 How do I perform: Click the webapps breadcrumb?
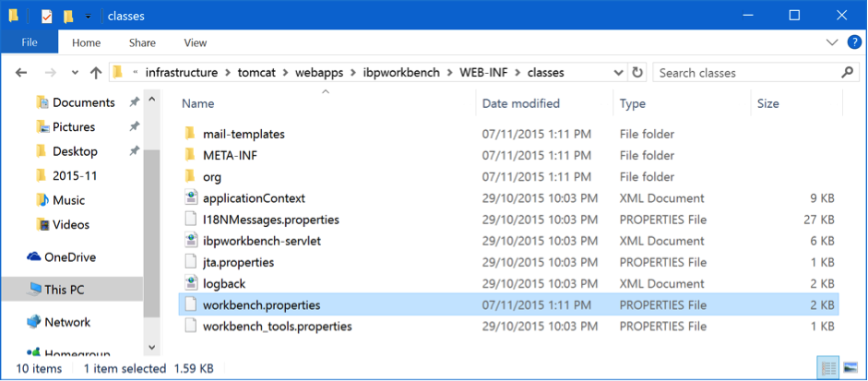pos(318,73)
